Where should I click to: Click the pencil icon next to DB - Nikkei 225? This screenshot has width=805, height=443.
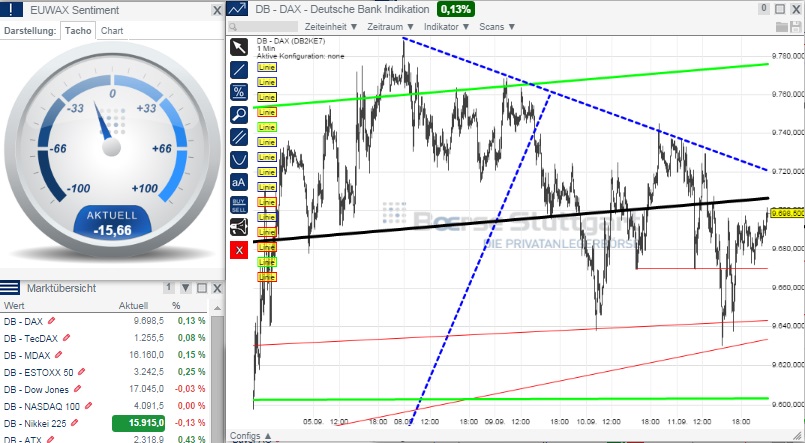click(x=75, y=423)
